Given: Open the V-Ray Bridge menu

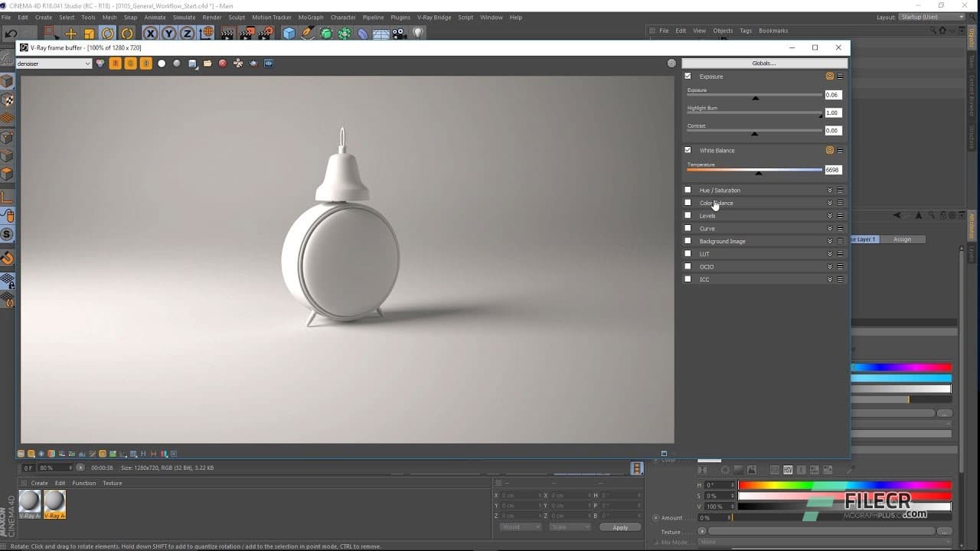Looking at the screenshot, I should coord(433,17).
